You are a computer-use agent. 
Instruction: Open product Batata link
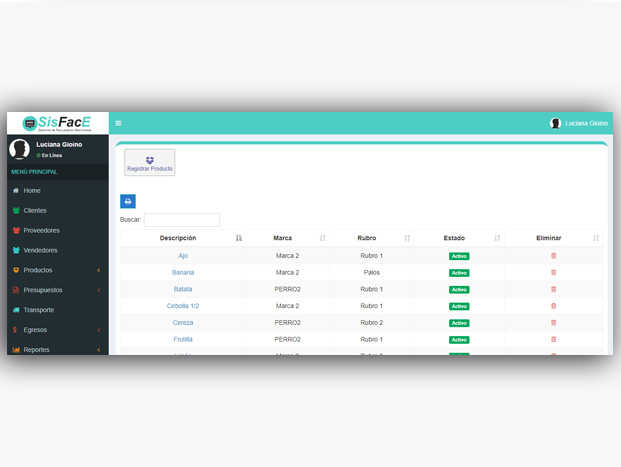point(183,289)
